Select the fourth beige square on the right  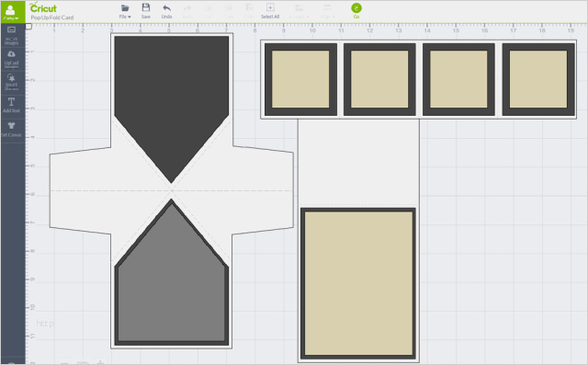point(538,79)
